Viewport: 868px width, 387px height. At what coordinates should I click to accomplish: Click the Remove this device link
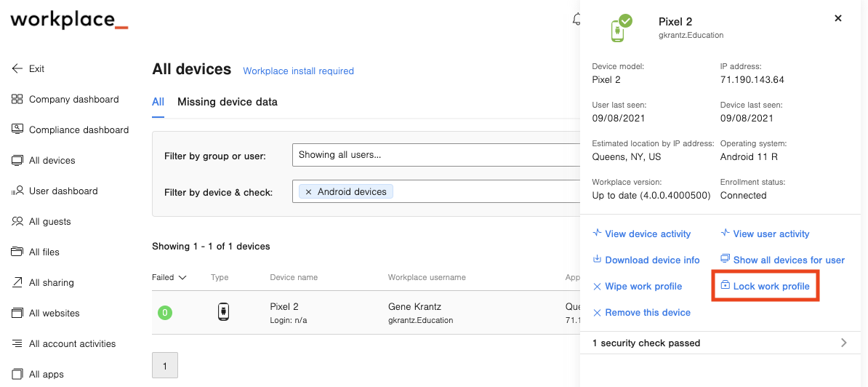click(648, 312)
